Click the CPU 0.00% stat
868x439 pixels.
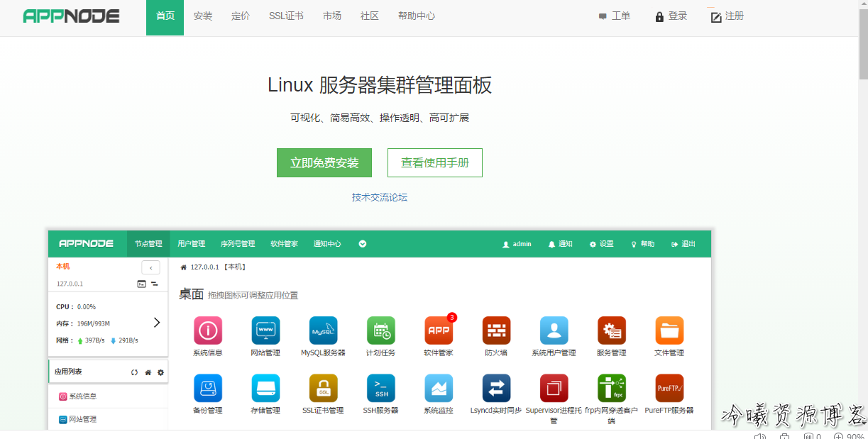click(x=76, y=307)
